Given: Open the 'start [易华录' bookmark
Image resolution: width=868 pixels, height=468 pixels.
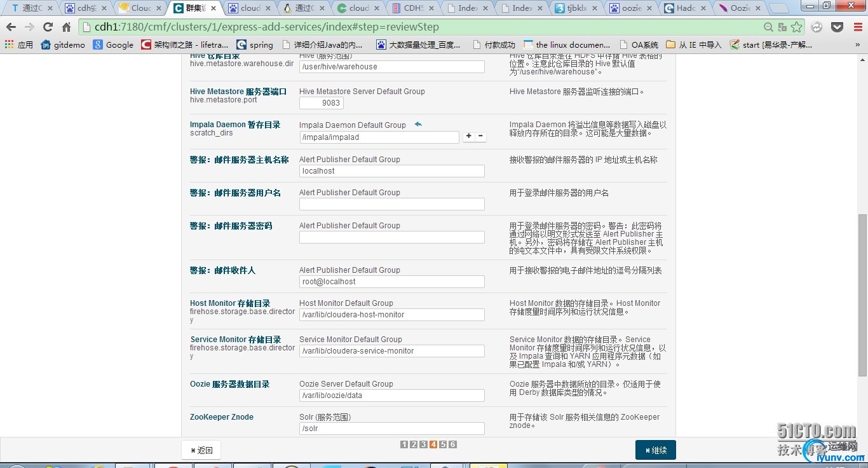Looking at the screenshot, I should 771,45.
